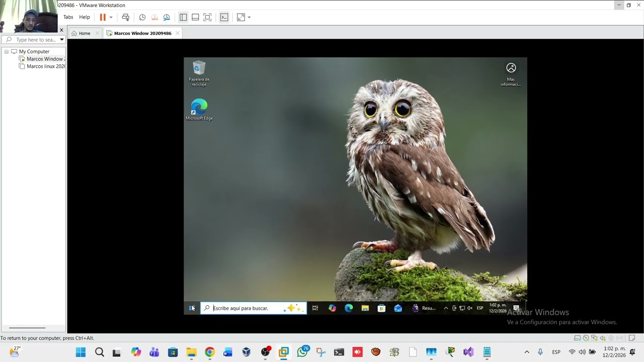Open File Explorer in the guest taskbar
This screenshot has height=362, width=644.
tap(365, 308)
